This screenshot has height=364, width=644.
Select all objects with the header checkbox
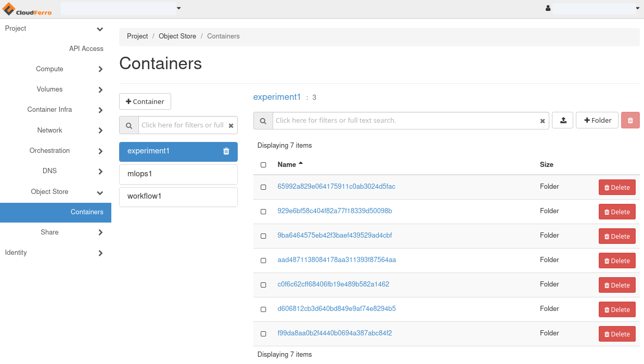click(x=263, y=165)
